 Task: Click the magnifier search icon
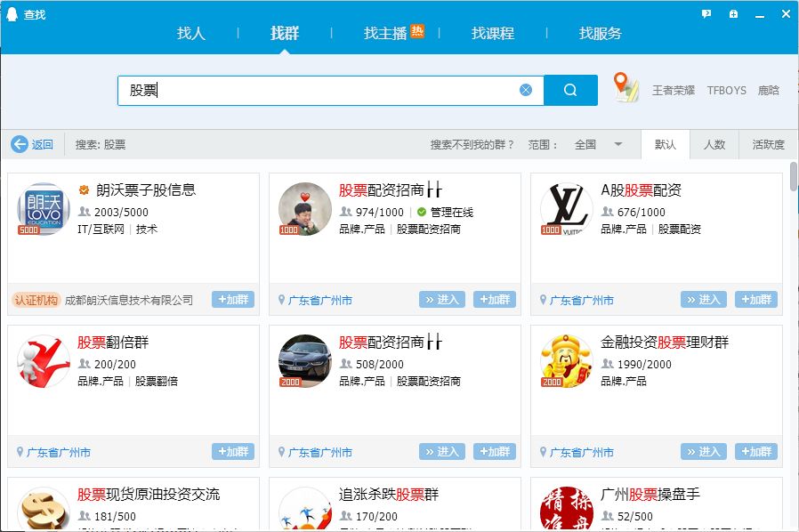coord(570,90)
